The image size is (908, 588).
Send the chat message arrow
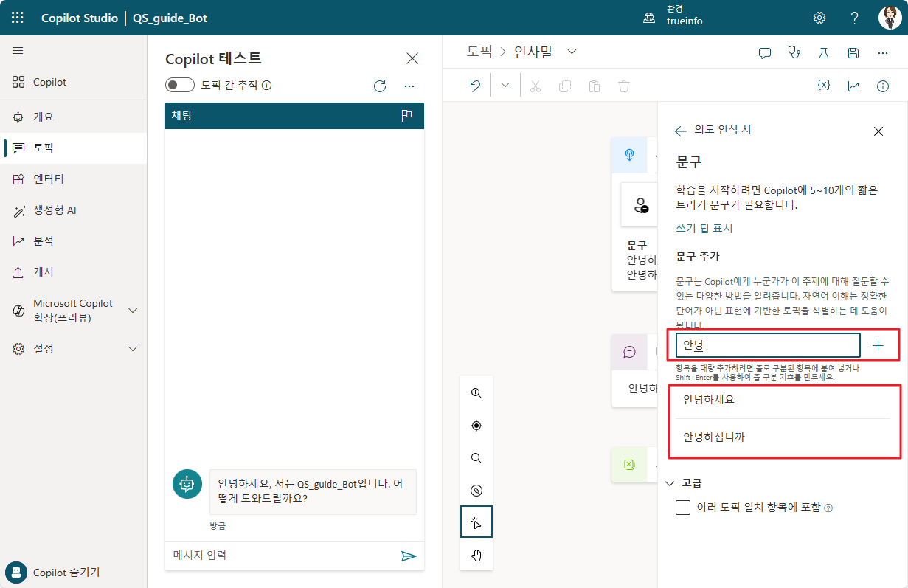click(x=409, y=556)
